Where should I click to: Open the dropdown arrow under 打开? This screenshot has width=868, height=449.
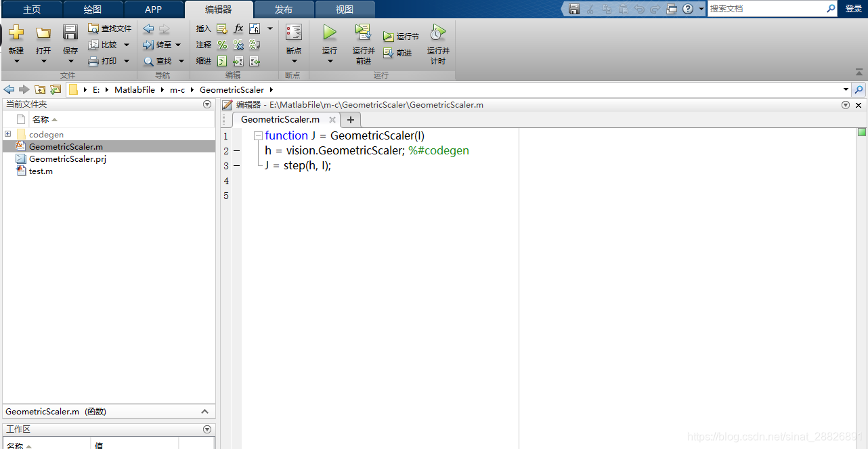(43, 62)
